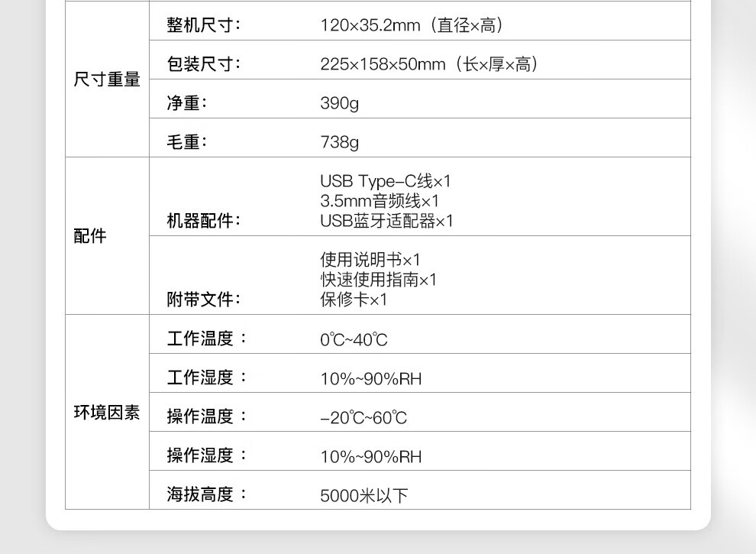Click the 附带文件 label
756x554 pixels.
click(204, 300)
